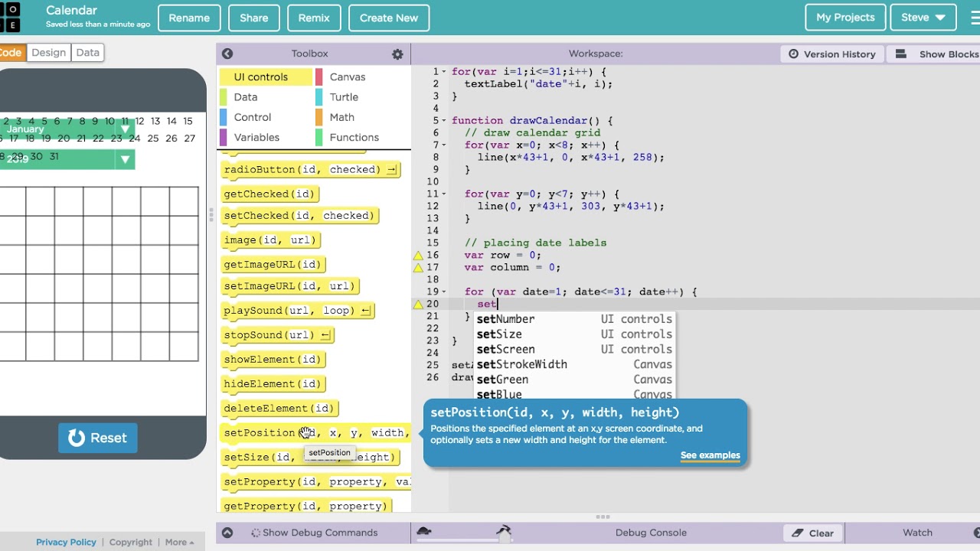Choose setNumber from autocomplete list
The image size is (980, 551).
pos(574,319)
